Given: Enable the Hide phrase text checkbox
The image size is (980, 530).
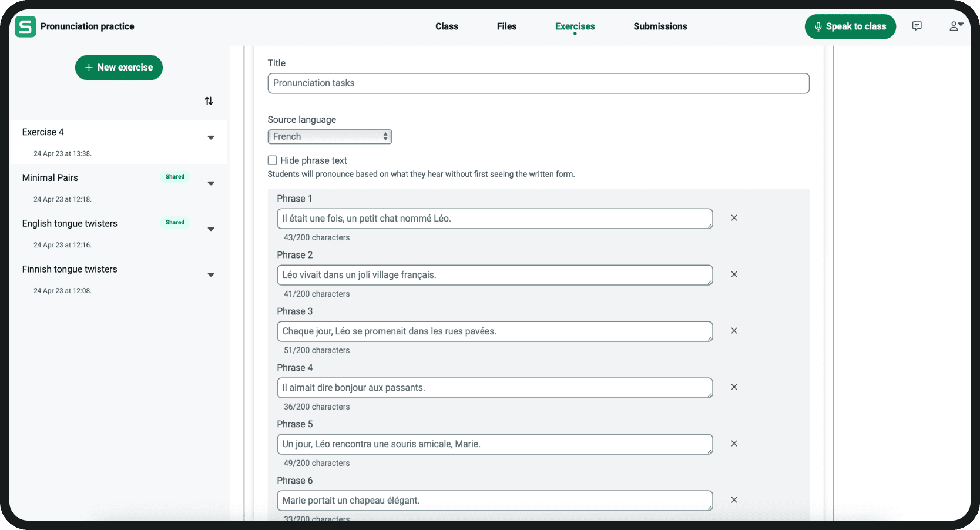Looking at the screenshot, I should click(x=273, y=160).
